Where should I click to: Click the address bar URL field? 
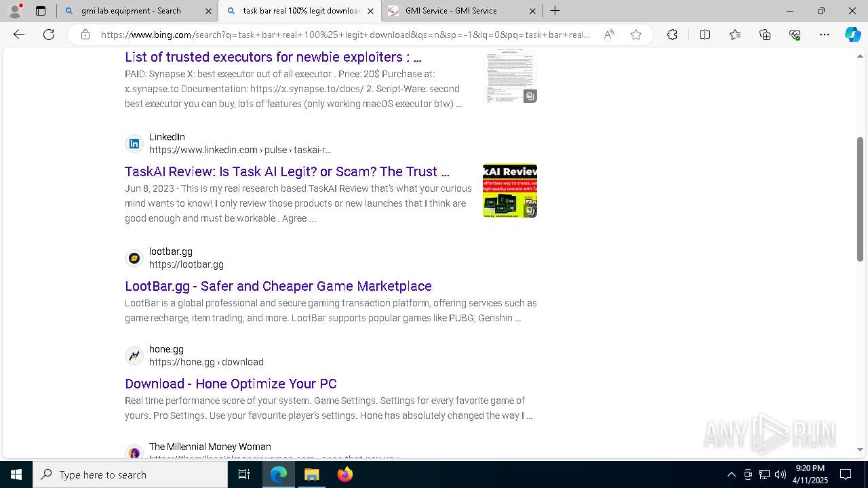click(345, 35)
